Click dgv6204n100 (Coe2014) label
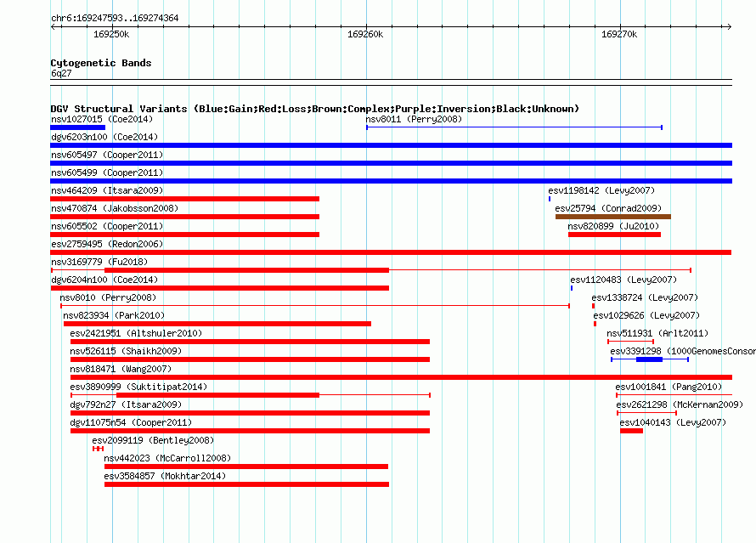 coord(104,280)
